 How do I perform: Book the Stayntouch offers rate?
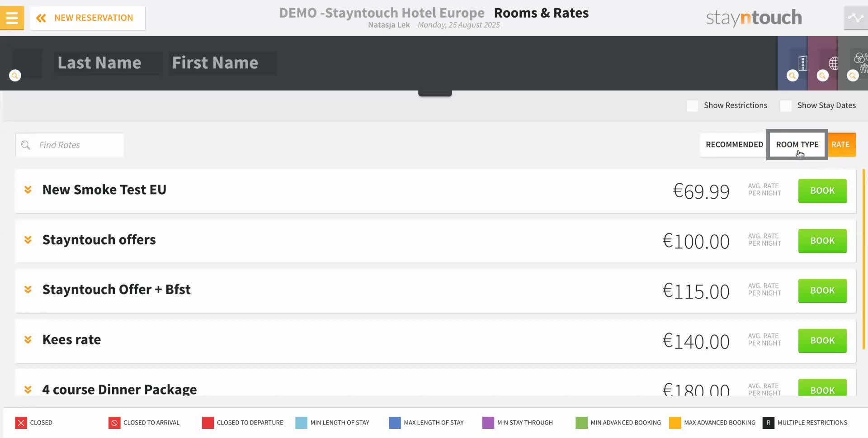822,241
